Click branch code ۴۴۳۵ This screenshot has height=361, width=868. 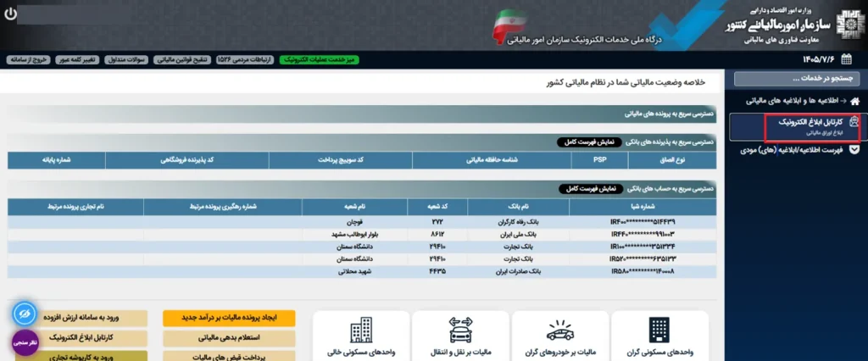[x=437, y=272]
